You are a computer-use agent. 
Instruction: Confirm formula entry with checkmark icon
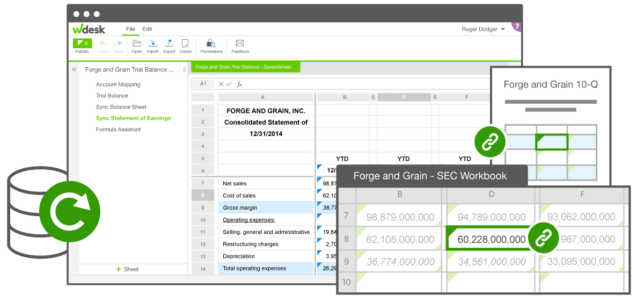point(229,84)
